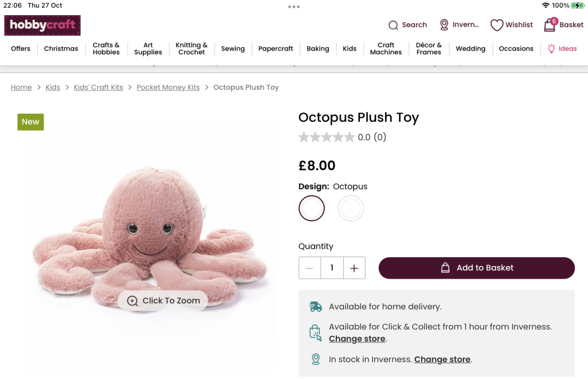Click the Hobbycraft logo
Viewport: 588px width, 379px height.
42,25
